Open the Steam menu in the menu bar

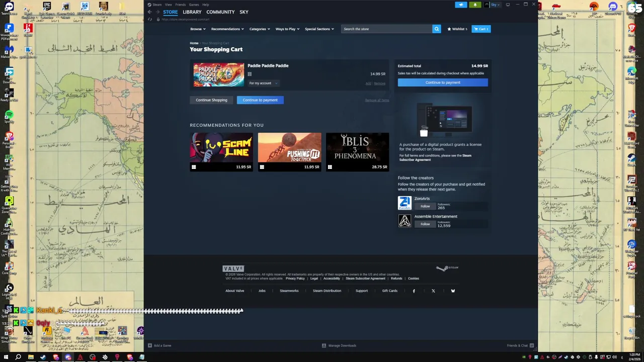(x=157, y=5)
